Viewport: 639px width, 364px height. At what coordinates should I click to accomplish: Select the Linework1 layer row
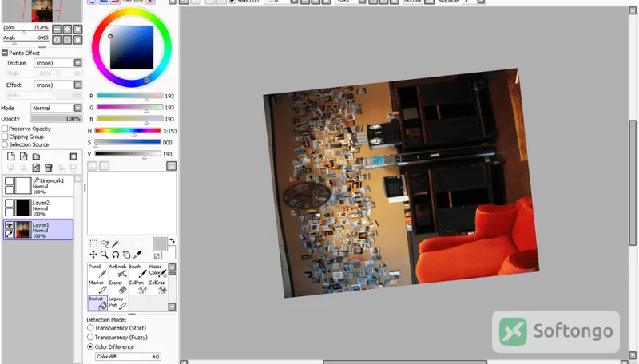pyautogui.click(x=38, y=186)
